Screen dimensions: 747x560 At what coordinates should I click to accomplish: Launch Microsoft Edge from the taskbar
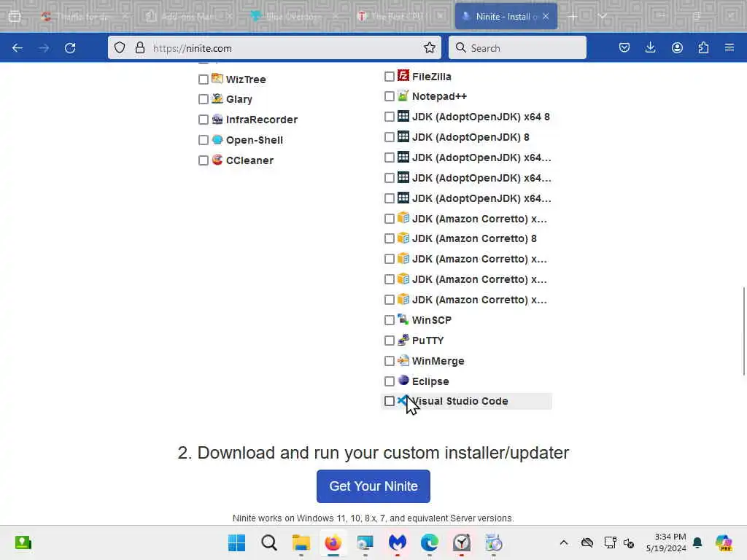(429, 542)
